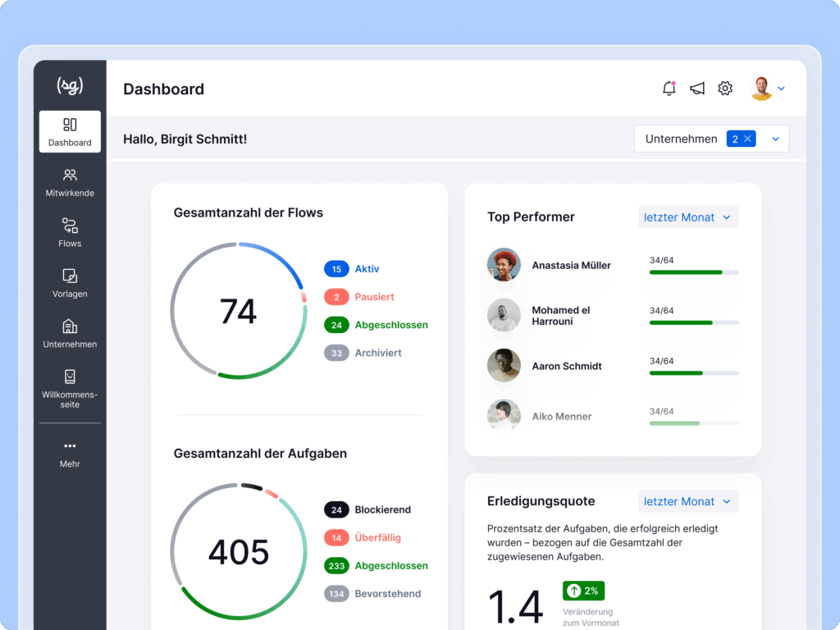840x630 pixels.
Task: Click the Überfällig tasks legend label
Action: coord(377,538)
